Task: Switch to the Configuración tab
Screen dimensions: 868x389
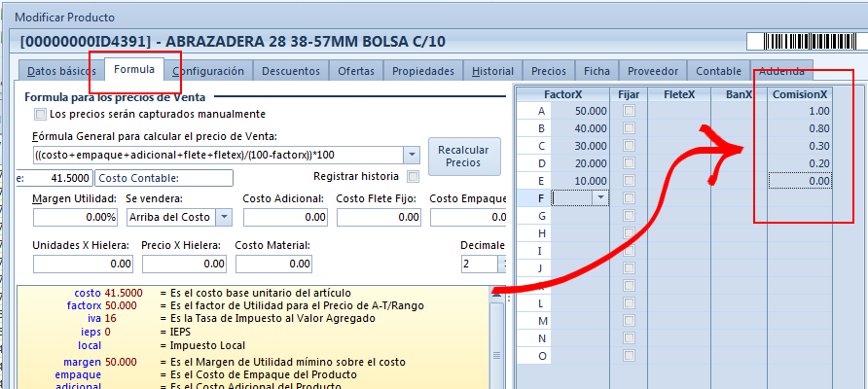Action: pyautogui.click(x=208, y=71)
